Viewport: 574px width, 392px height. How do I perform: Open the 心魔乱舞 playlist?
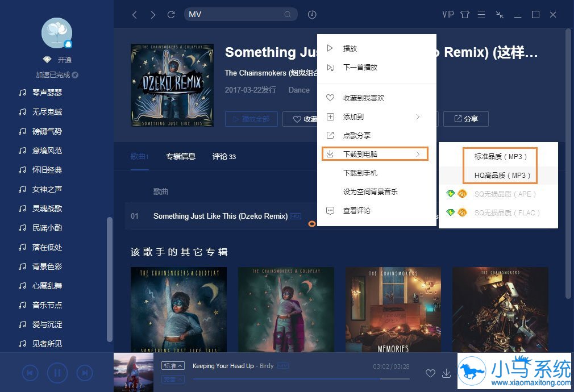[47, 286]
